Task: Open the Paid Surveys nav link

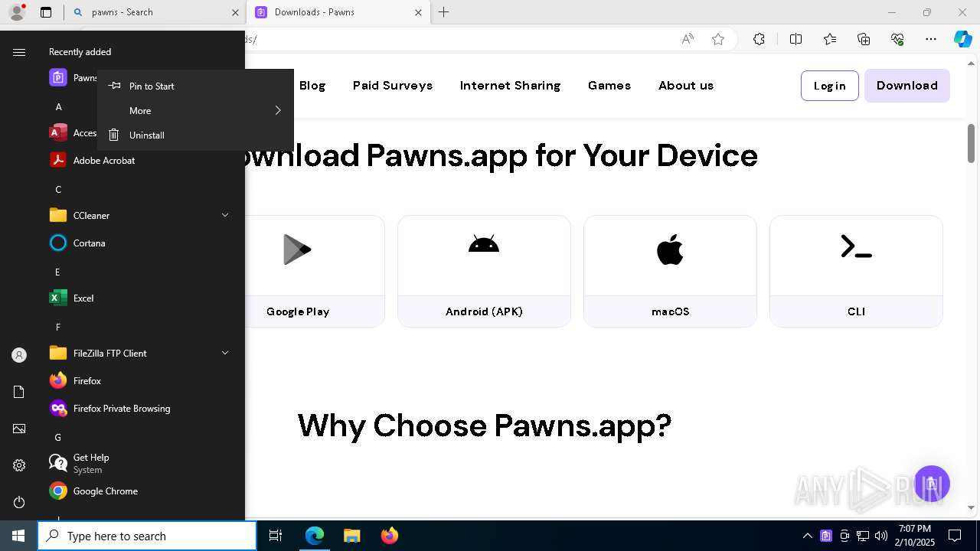Action: (393, 86)
